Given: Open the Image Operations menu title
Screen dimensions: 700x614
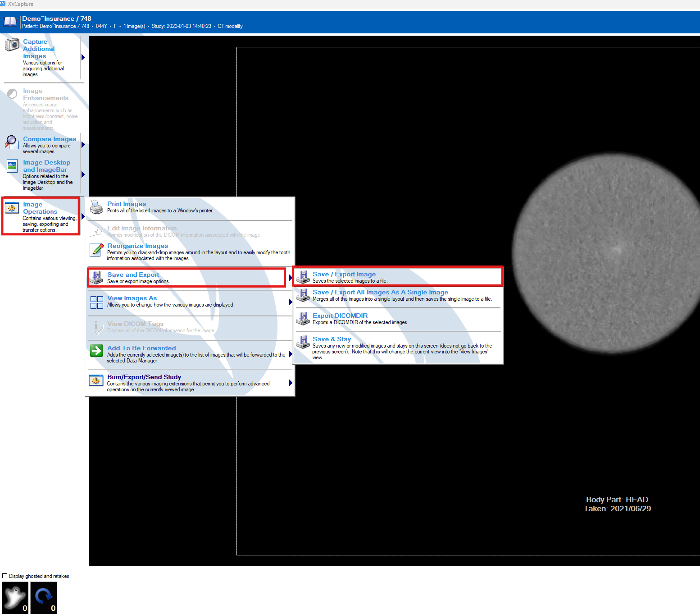Looking at the screenshot, I should (x=40, y=208).
